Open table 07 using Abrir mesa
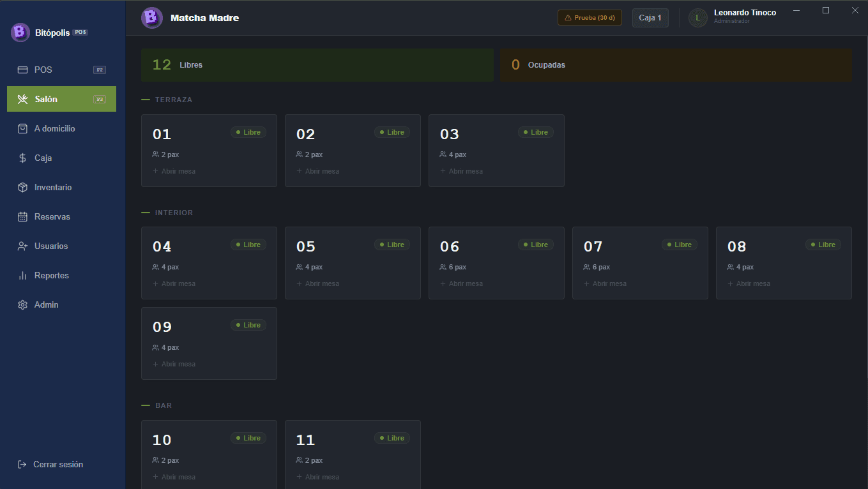Viewport: 868px width, 489px height. [x=605, y=283]
